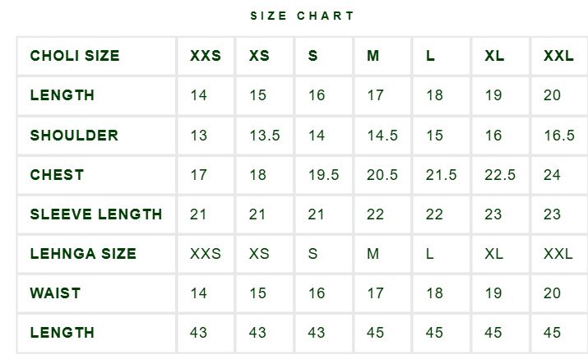Click the shoulder value 13.5 cell
The height and width of the screenshot is (364, 588).
click(265, 136)
